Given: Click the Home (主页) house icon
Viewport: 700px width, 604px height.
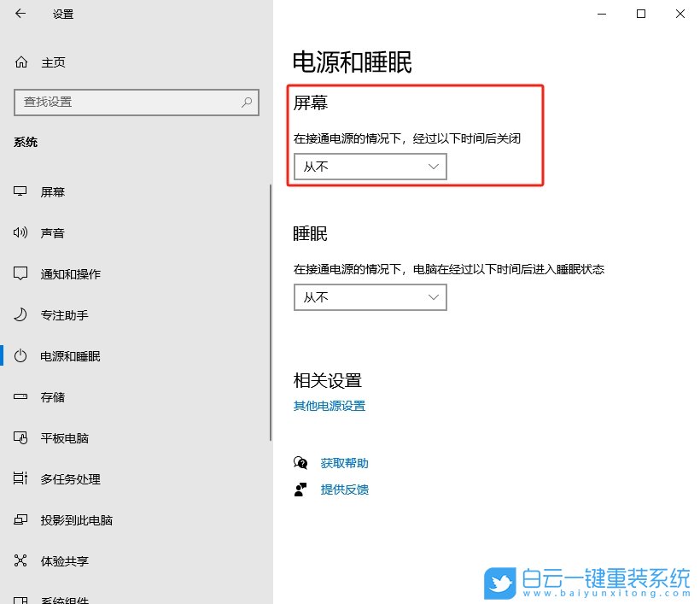Looking at the screenshot, I should coord(20,62).
